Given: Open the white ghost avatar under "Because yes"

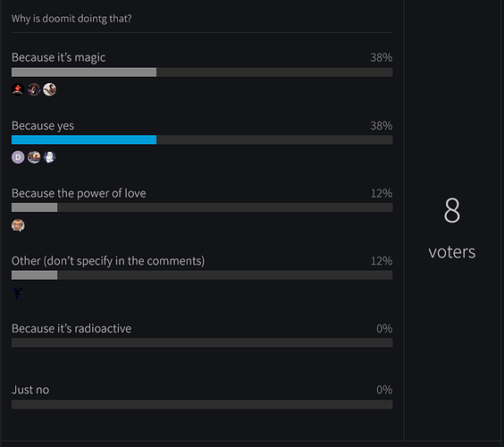Looking at the screenshot, I should pos(49,157).
